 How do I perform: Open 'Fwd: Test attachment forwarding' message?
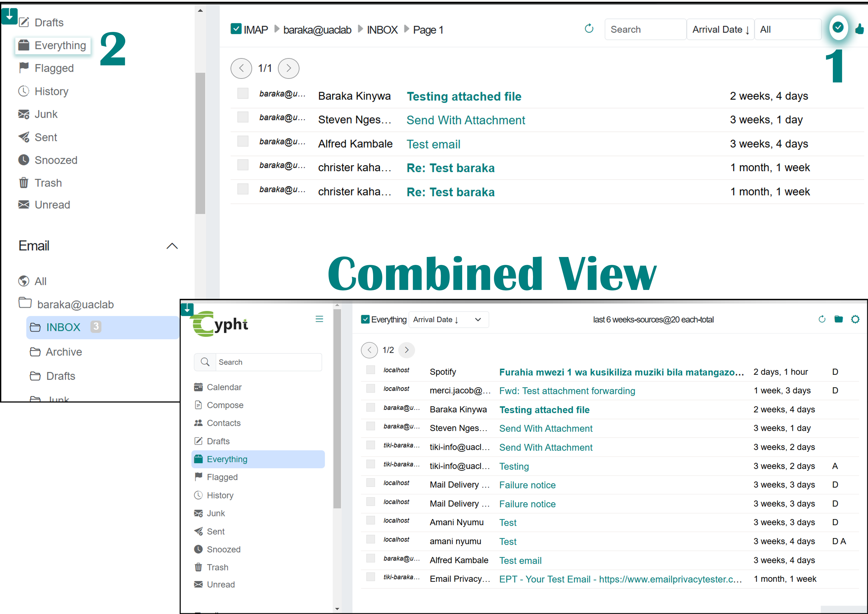(x=567, y=391)
